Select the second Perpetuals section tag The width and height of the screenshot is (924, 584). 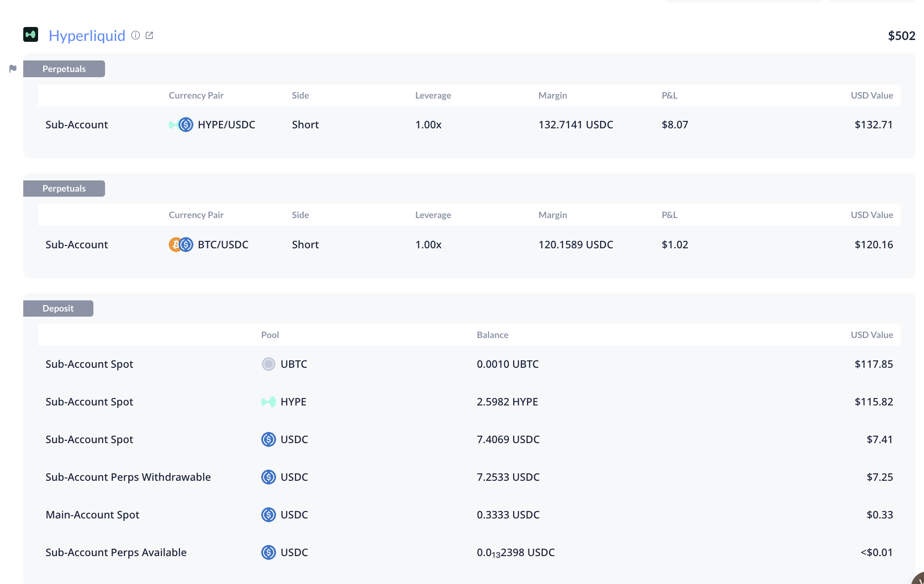click(64, 188)
